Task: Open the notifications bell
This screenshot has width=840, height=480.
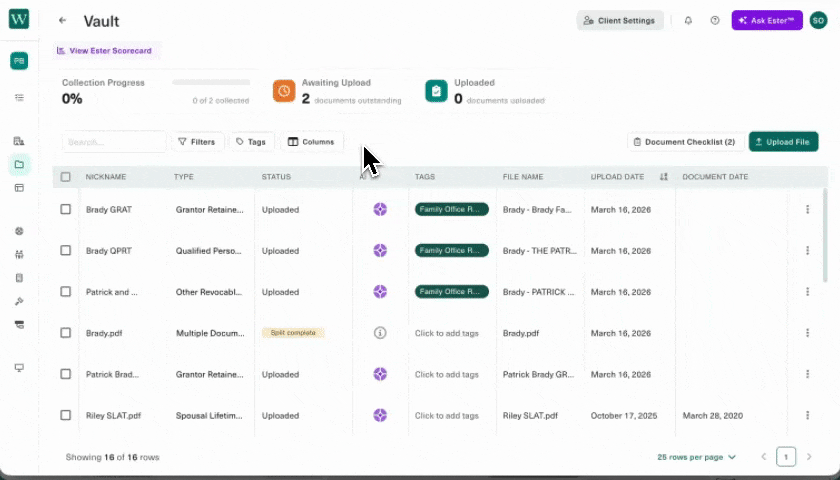Action: click(688, 21)
